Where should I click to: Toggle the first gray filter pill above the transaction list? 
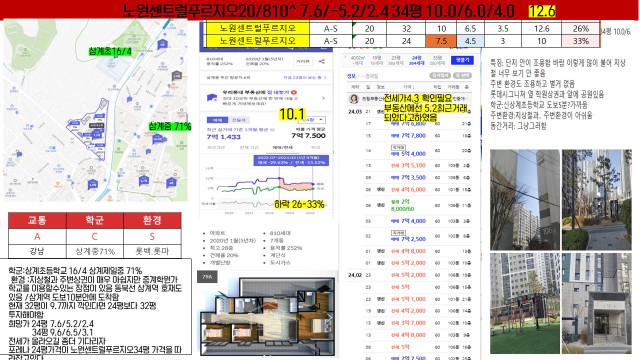click(x=440, y=76)
